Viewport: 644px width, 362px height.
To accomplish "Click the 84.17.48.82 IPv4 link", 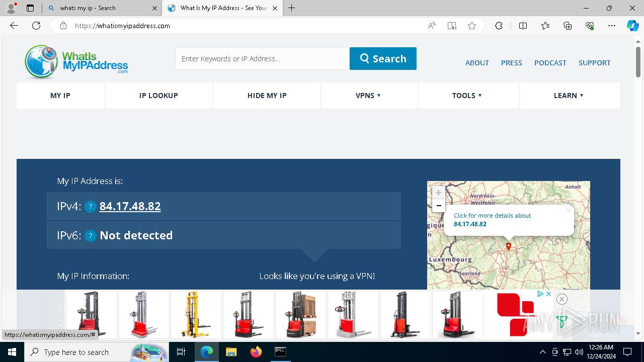I will pos(130,206).
